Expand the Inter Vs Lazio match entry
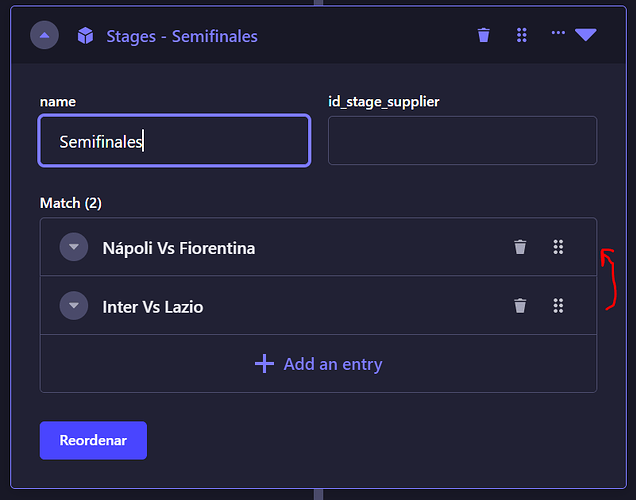 click(x=74, y=306)
